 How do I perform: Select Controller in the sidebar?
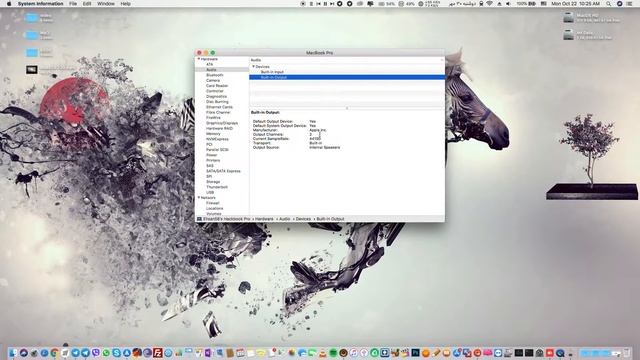215,91
